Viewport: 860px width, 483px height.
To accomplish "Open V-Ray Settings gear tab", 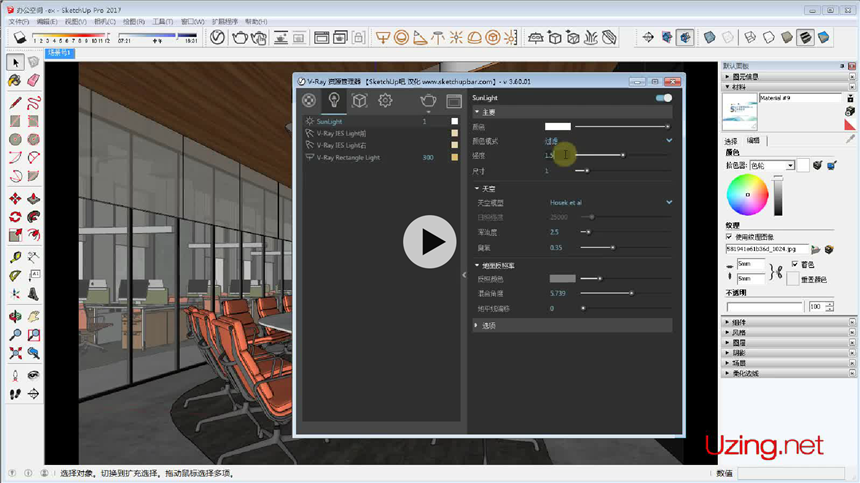I will point(385,100).
